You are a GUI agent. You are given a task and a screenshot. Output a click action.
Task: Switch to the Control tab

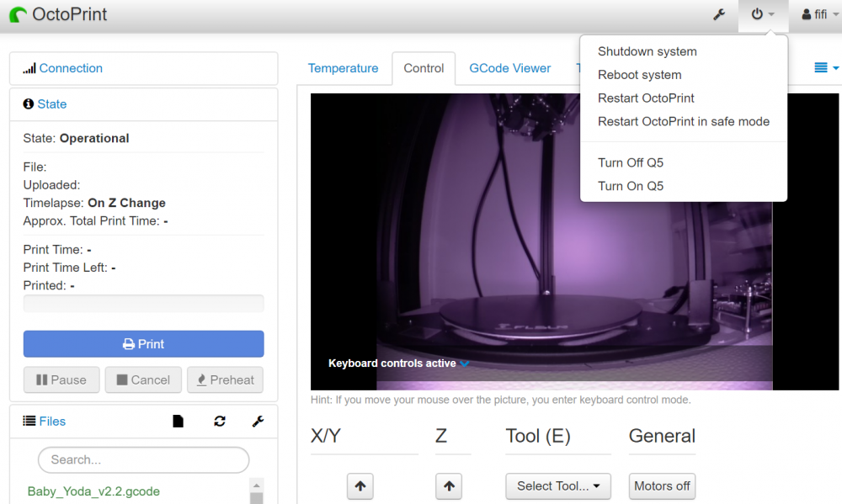pyautogui.click(x=424, y=68)
